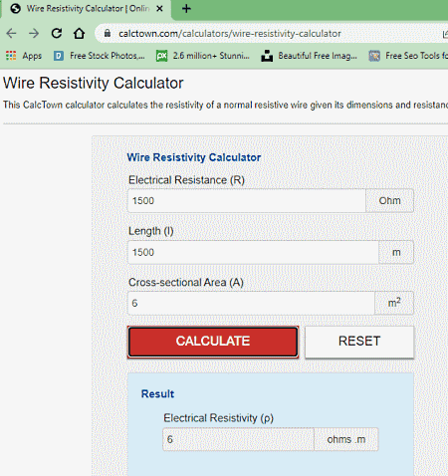
Task: Click the Electrical Resistivity (ρ) label
Action: coord(218,418)
